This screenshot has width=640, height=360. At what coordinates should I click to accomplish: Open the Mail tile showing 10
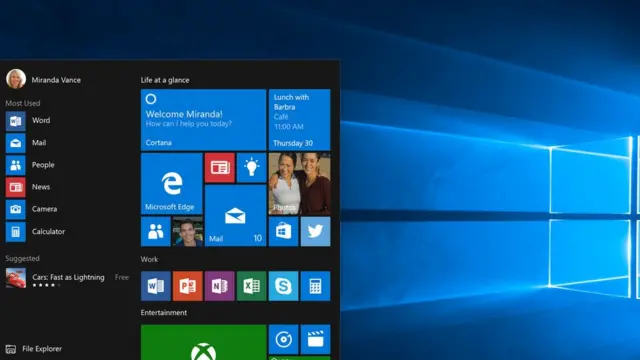[236, 216]
